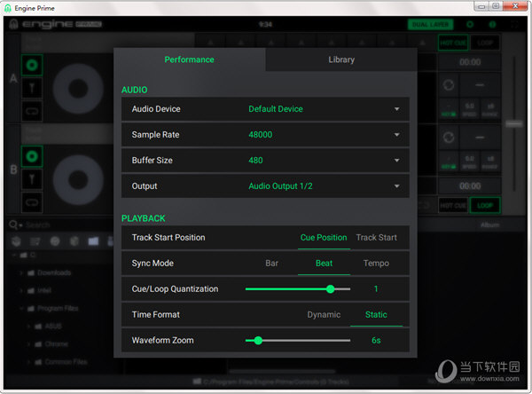The image size is (532, 394).
Task: Expand the Downloads folder
Action: (x=21, y=272)
